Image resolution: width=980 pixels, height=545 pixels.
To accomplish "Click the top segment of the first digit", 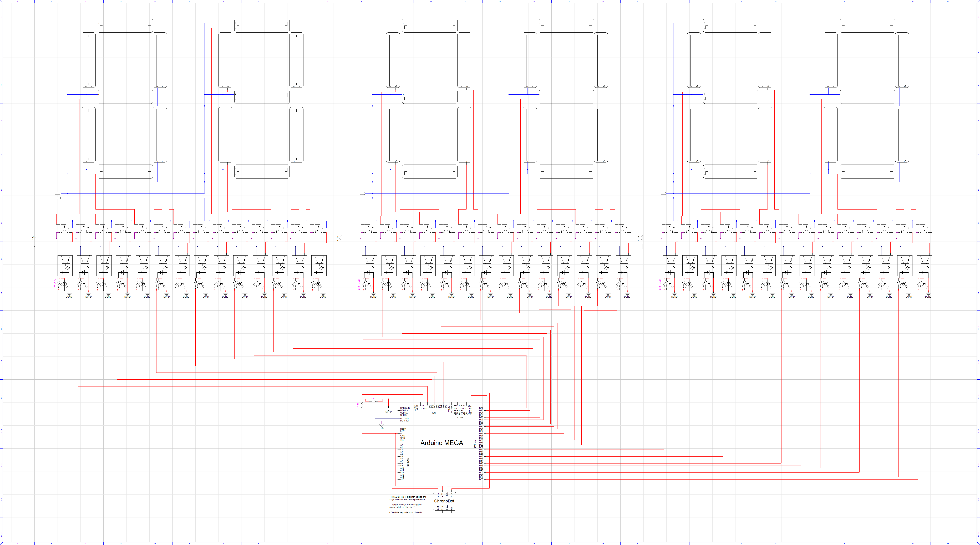I will (x=125, y=26).
